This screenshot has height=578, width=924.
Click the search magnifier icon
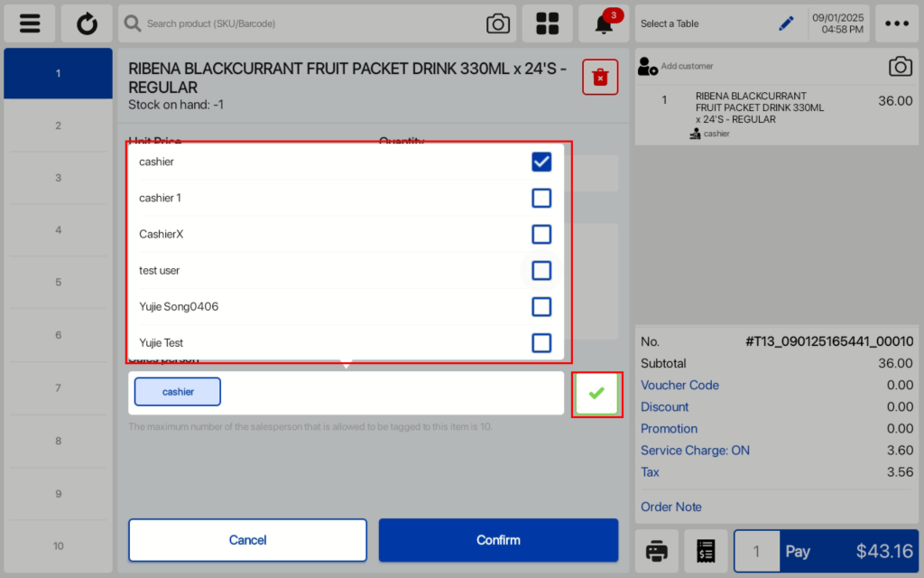[x=133, y=23]
